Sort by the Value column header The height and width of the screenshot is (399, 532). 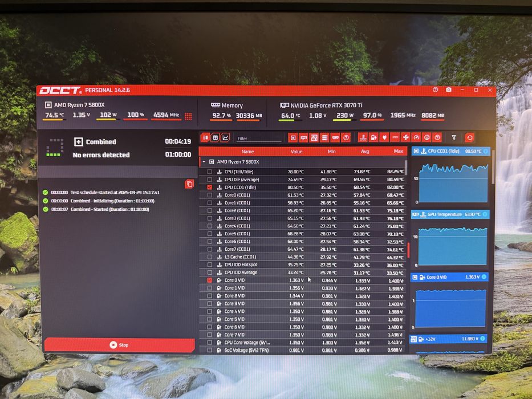coord(297,151)
